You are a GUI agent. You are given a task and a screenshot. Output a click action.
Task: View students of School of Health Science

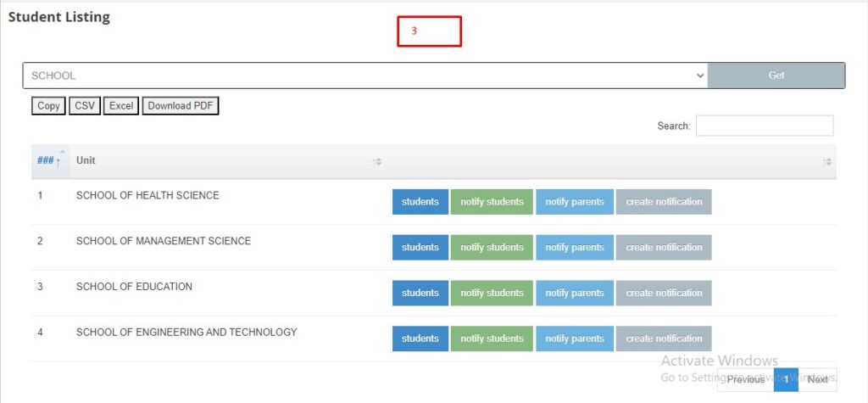click(x=420, y=202)
